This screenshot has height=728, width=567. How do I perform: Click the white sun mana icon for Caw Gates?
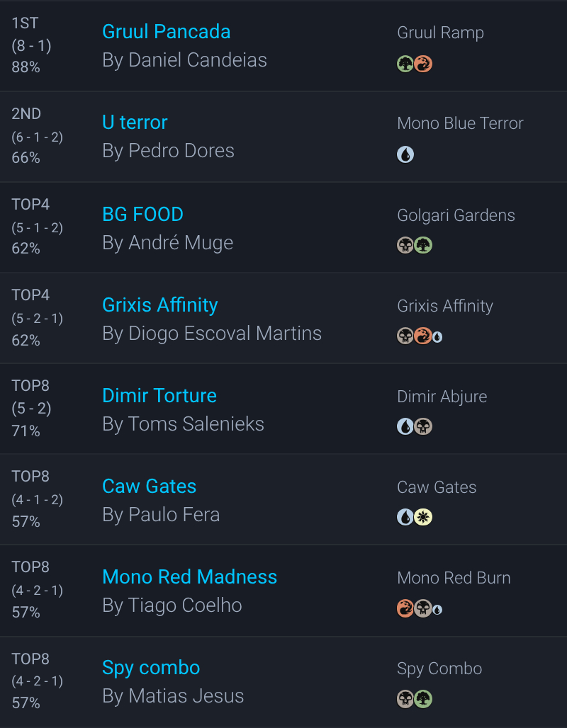coord(423,518)
